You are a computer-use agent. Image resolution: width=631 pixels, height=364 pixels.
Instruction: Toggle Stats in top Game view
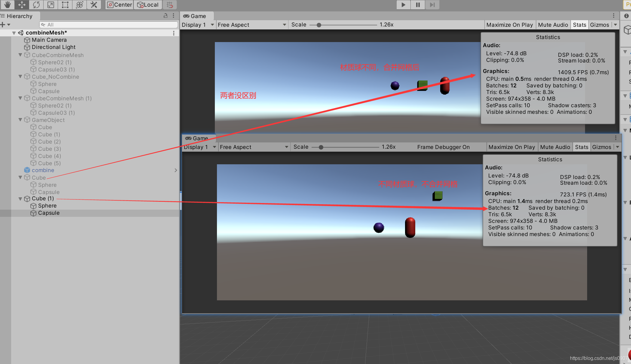point(579,25)
